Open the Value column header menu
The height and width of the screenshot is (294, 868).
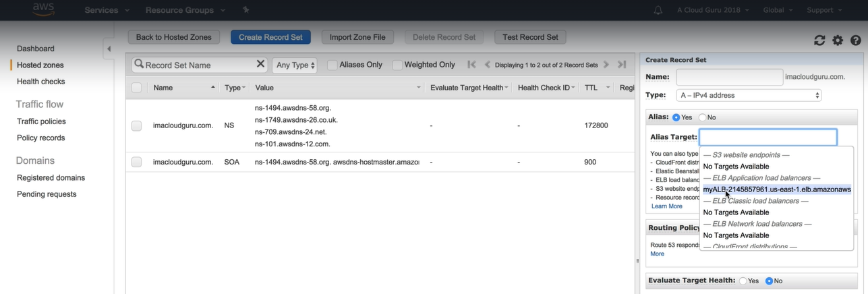coord(418,88)
